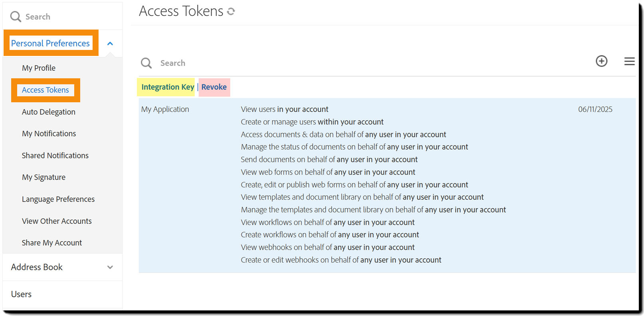Revoke the My Application token
This screenshot has height=316, width=644.
coord(214,87)
